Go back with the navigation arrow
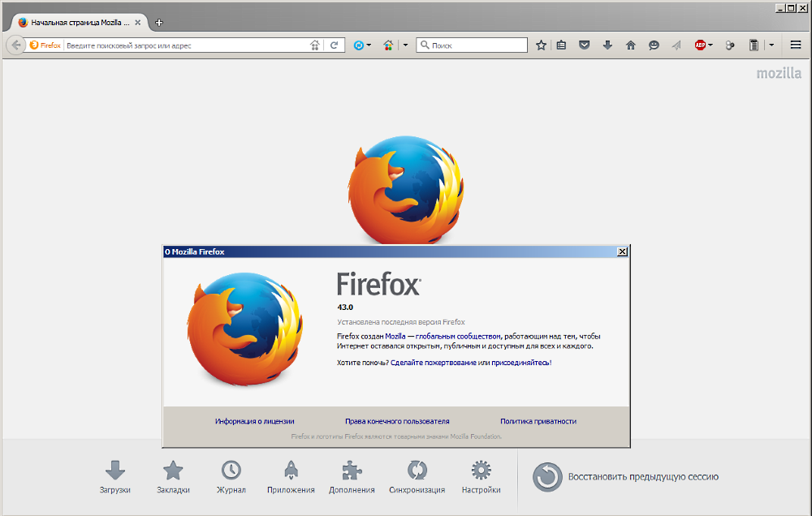 15,45
